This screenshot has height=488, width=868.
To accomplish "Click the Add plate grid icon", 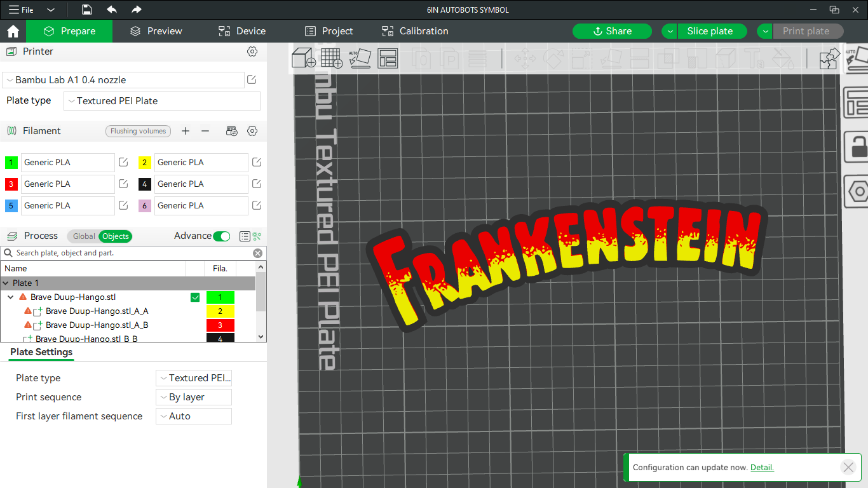I will pos(332,58).
